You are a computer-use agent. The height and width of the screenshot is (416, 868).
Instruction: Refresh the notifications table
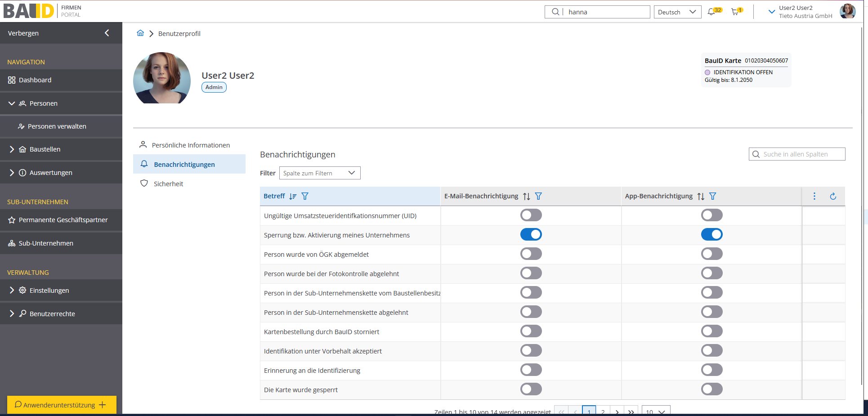(833, 196)
